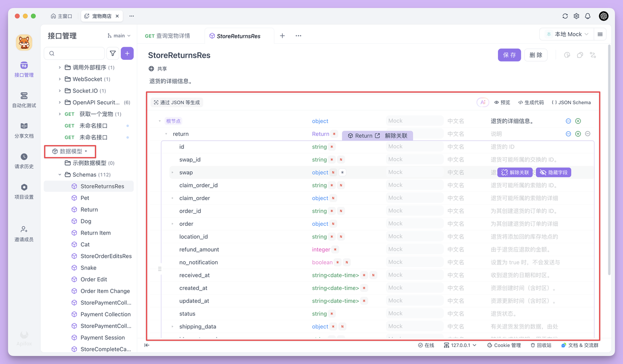Image resolution: width=623 pixels, height=364 pixels.
Task: Expand the shipping_data object field
Action: coord(172,327)
